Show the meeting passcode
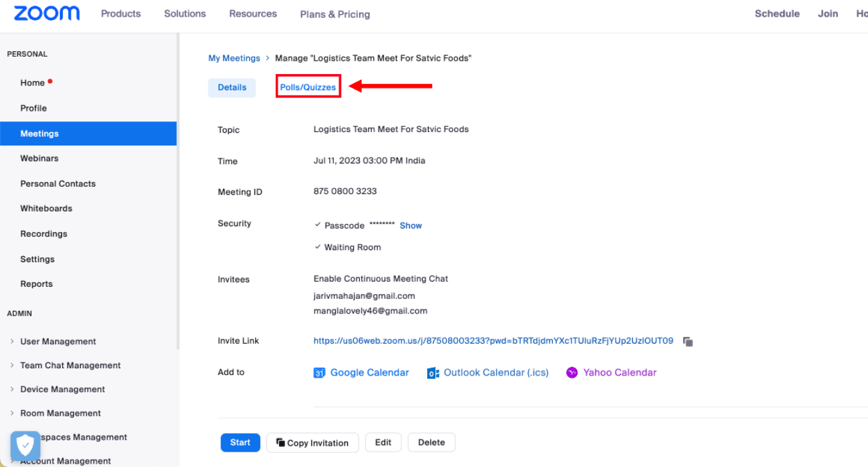Viewport: 868px width, 467px height. pyautogui.click(x=411, y=225)
